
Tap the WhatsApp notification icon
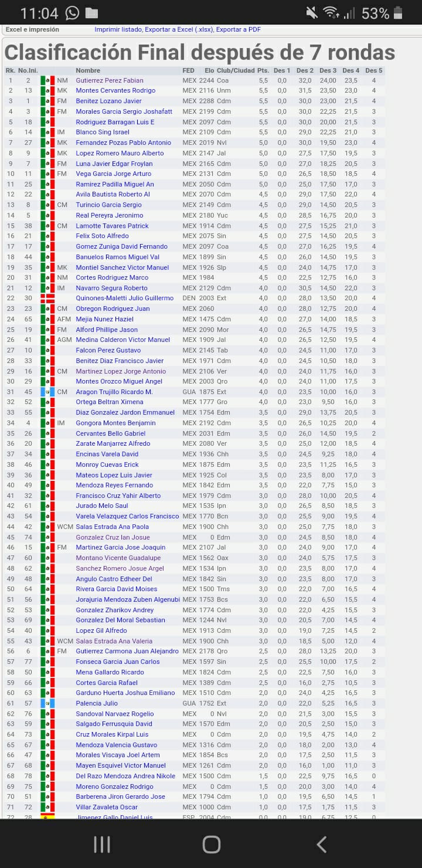click(73, 13)
